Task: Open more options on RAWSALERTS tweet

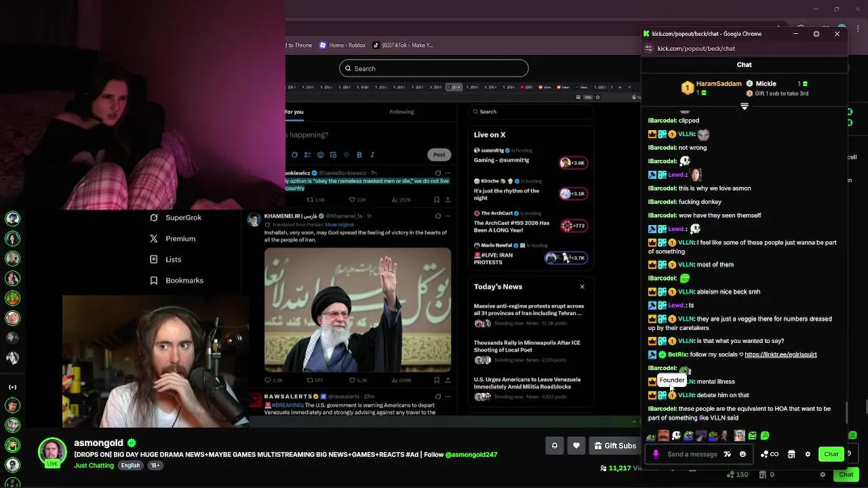Action: 448,396
